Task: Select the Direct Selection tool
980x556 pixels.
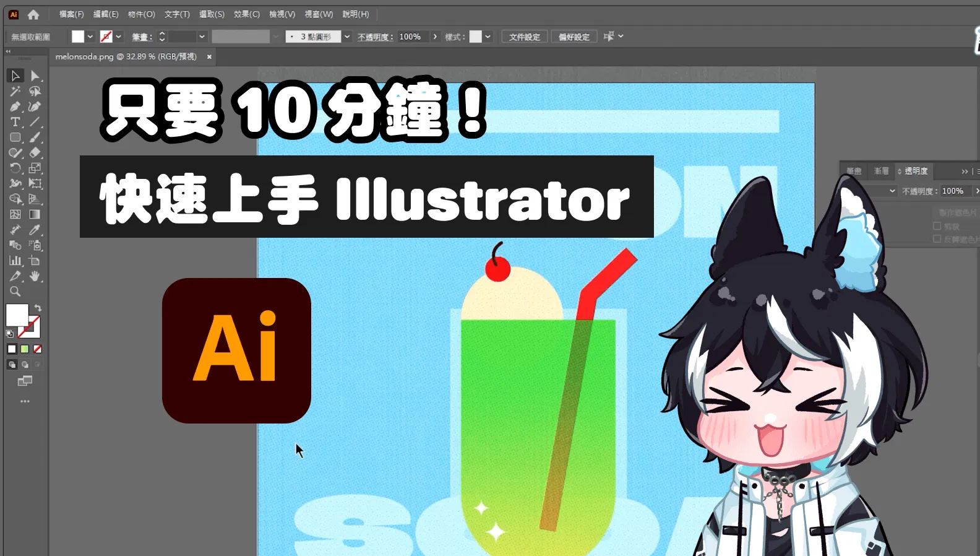Action: 35,76
